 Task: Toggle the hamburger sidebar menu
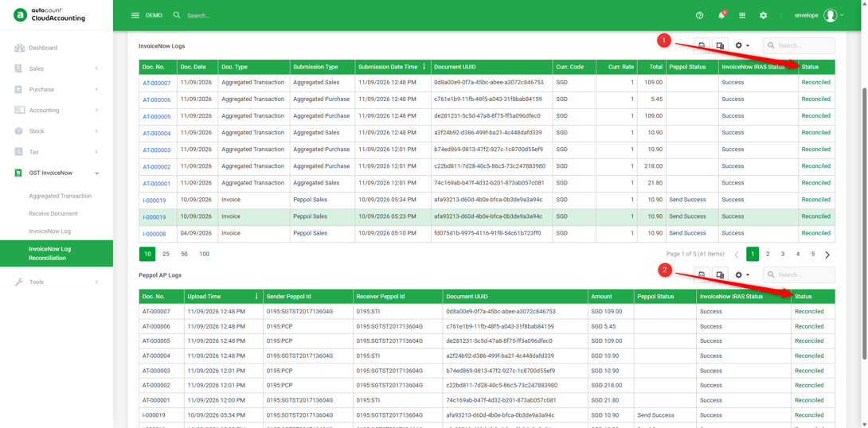(x=135, y=15)
